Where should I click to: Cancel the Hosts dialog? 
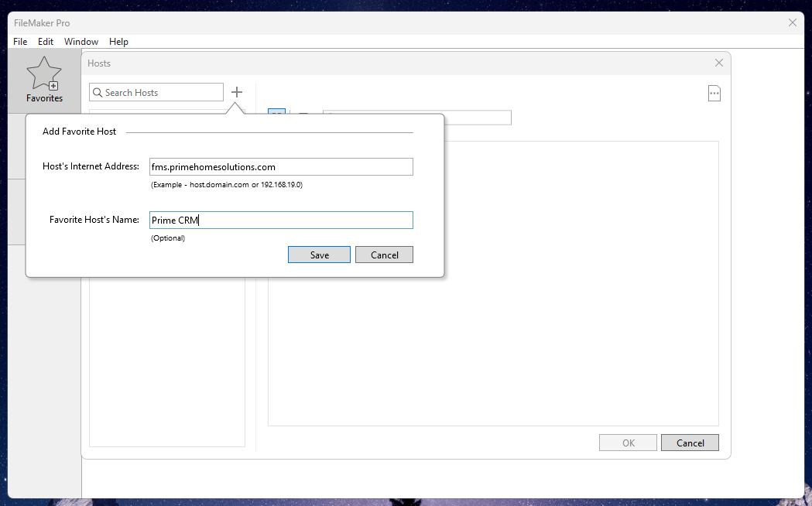(690, 443)
